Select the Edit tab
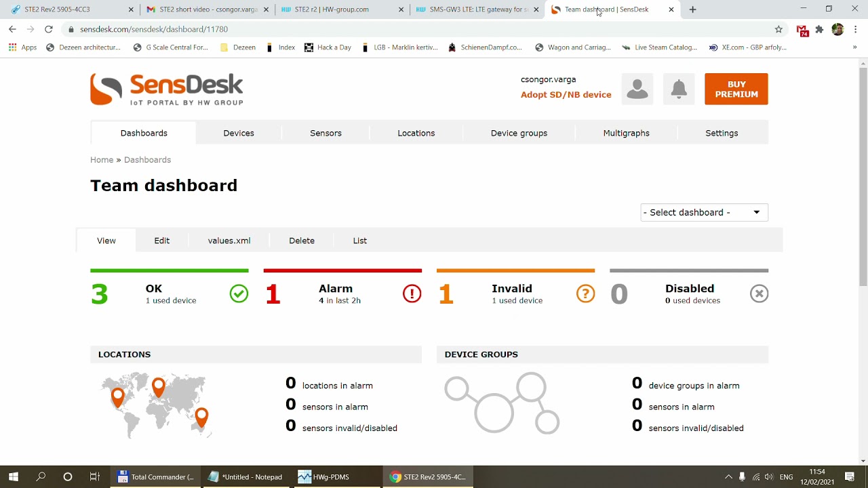The width and height of the screenshot is (868, 488). click(x=161, y=241)
